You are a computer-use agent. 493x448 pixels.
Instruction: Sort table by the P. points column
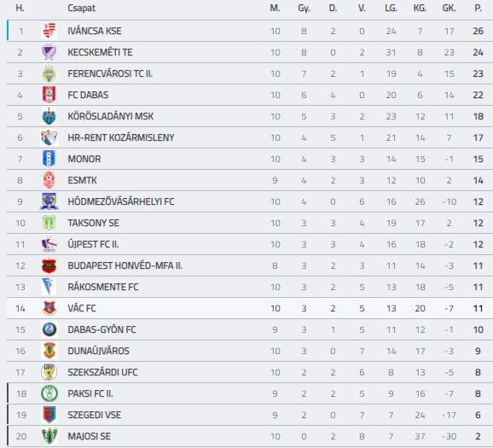tap(478, 9)
